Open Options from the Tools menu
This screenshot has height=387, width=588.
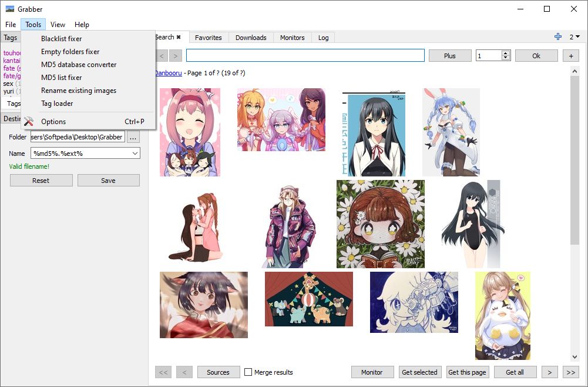point(88,122)
